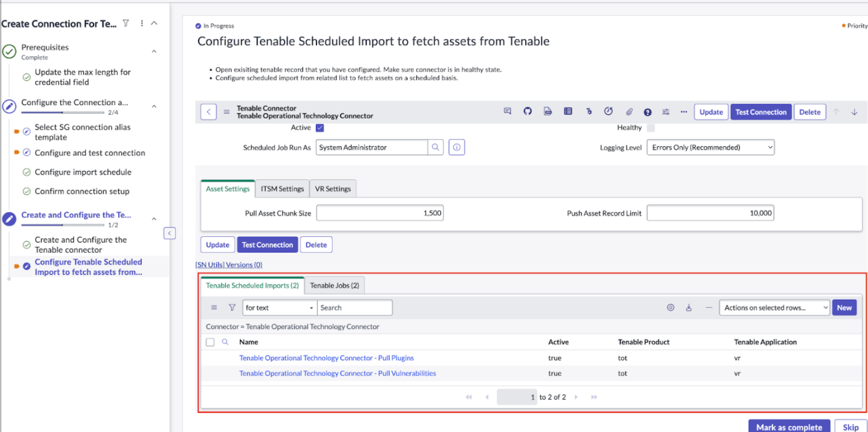Go back using the header back arrow
Viewport: 868px width, 432px height.
pos(209,112)
